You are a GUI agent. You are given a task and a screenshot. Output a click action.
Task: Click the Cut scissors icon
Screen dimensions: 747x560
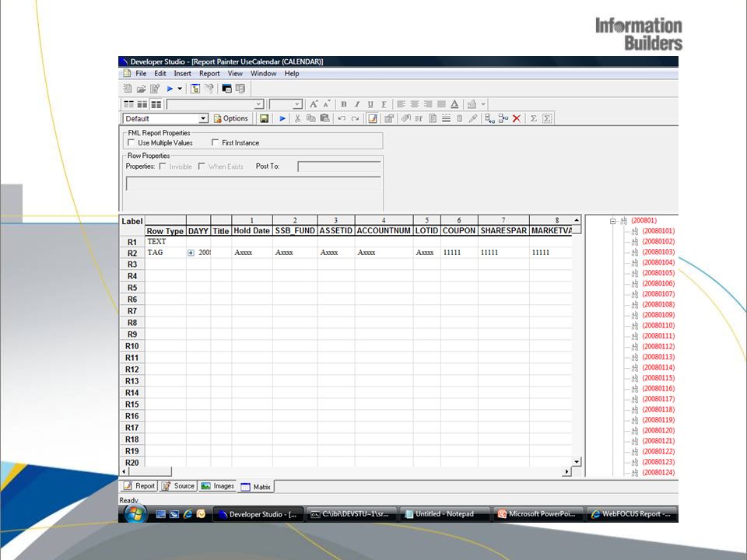[297, 118]
